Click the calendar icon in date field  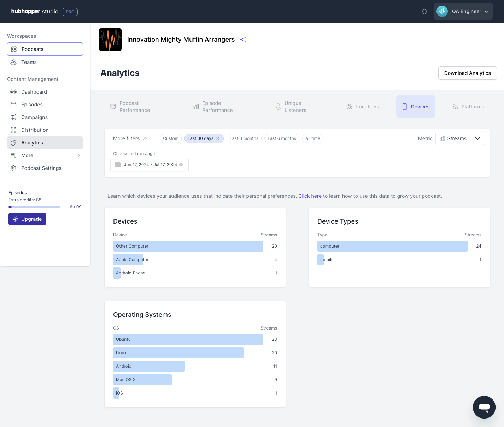pos(118,165)
